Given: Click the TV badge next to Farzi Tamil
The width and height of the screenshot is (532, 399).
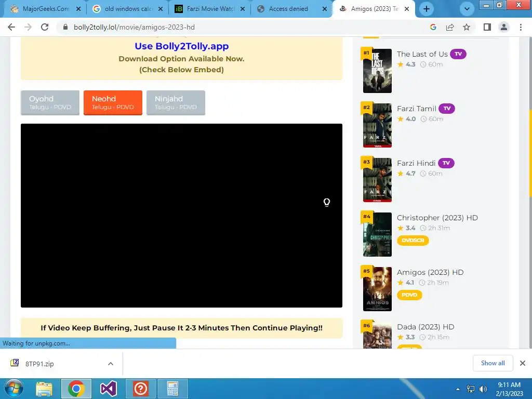Looking at the screenshot, I should (x=447, y=109).
